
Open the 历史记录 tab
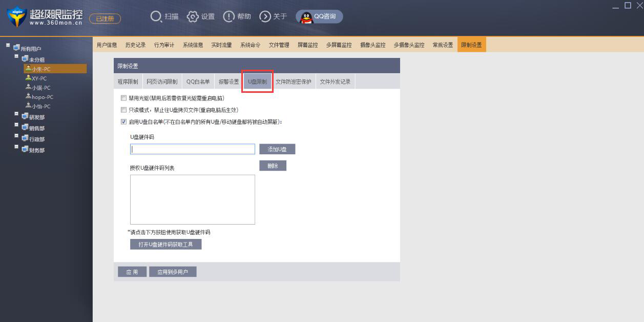pyautogui.click(x=136, y=45)
